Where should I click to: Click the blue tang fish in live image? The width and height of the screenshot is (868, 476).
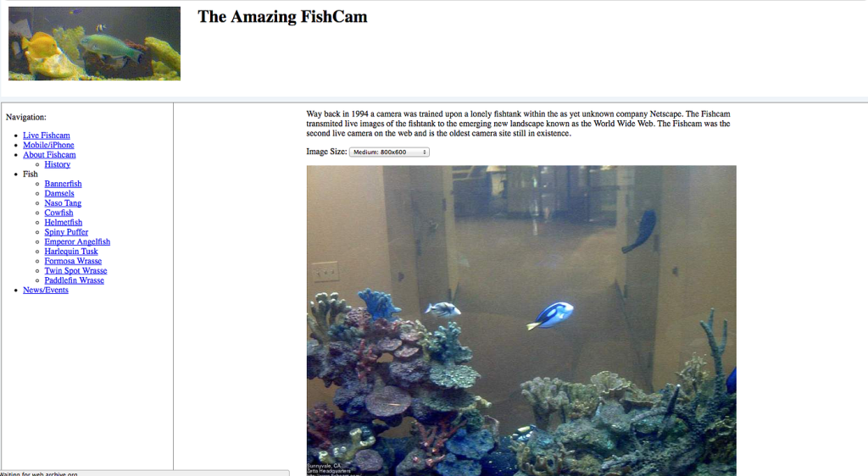pyautogui.click(x=551, y=315)
